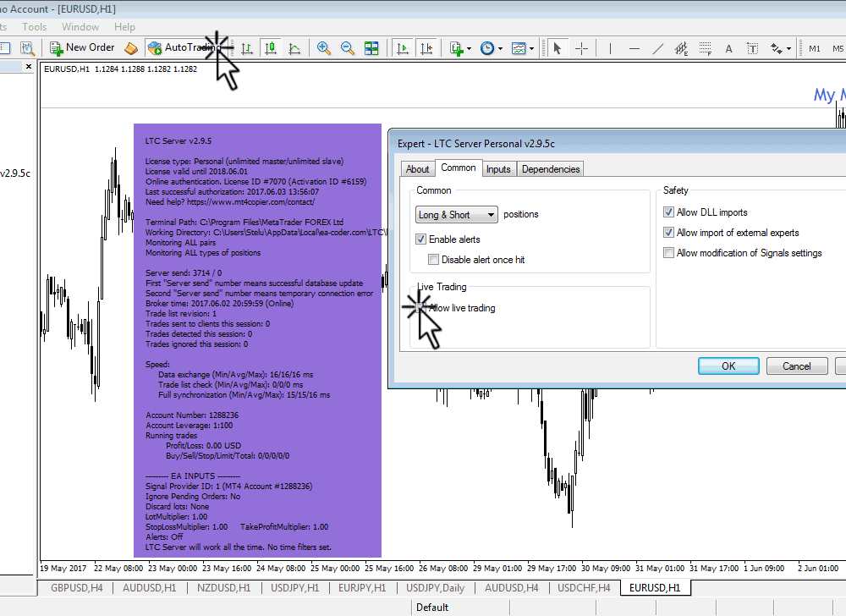Image resolution: width=846 pixels, height=616 pixels.
Task: Switch to AUDUSD,H1 chart tab
Action: [x=150, y=587]
